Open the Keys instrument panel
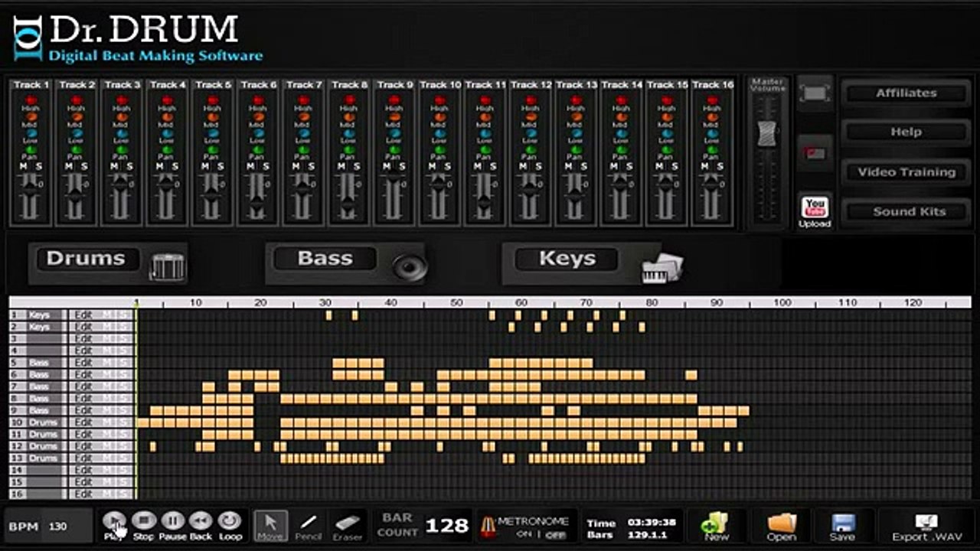The width and height of the screenshot is (980, 551). 567,259
